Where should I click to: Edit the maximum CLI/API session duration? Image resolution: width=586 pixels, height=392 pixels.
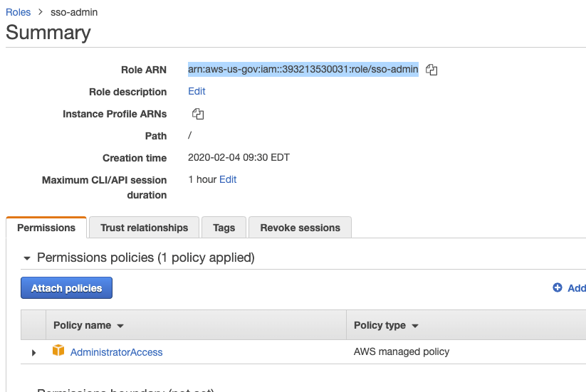(228, 179)
